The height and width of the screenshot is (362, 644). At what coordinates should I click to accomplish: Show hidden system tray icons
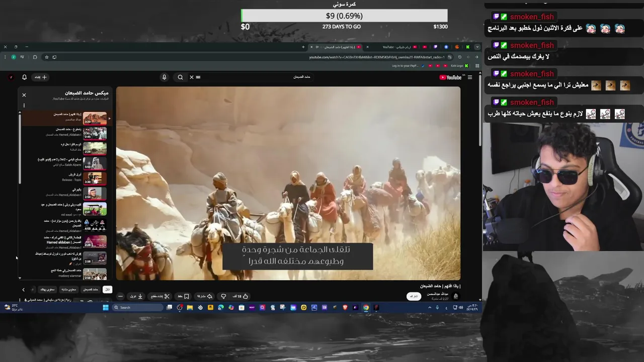coord(430,308)
